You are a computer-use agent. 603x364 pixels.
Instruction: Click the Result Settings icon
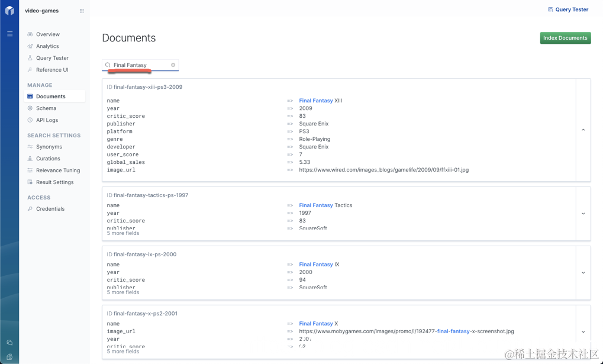coord(30,182)
